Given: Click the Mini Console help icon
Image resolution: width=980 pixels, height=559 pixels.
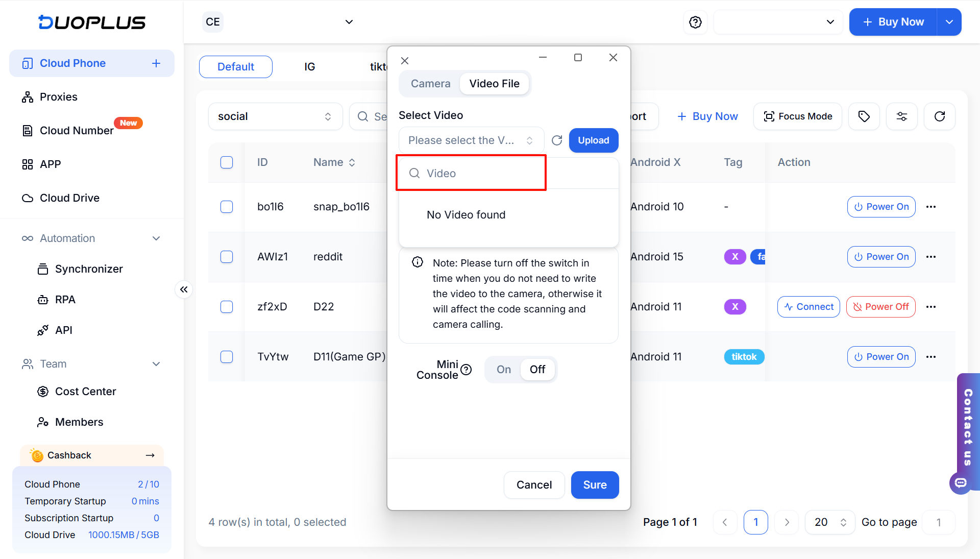Looking at the screenshot, I should click(466, 370).
